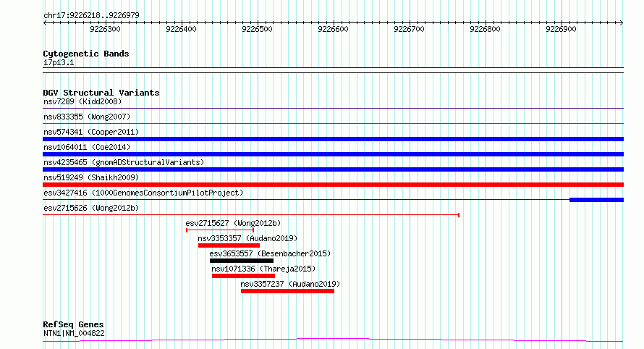Open esv3427416 (1000GenomesConsortiumPilotProject) label

[x=143, y=193]
